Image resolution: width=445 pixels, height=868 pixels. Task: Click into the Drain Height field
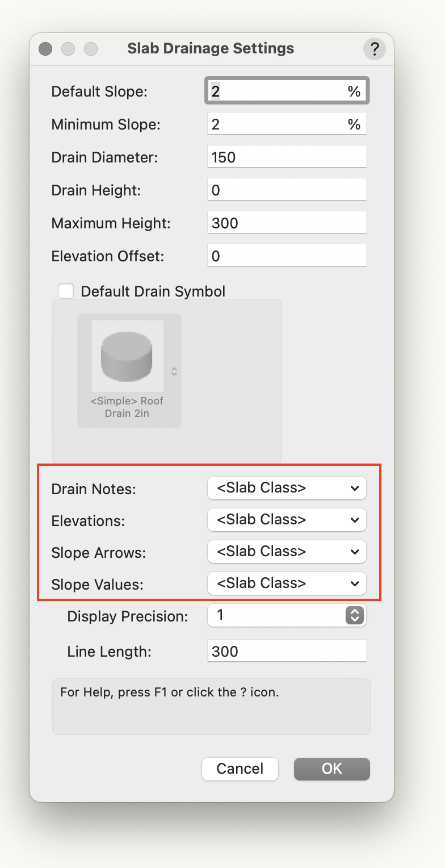coord(287,190)
